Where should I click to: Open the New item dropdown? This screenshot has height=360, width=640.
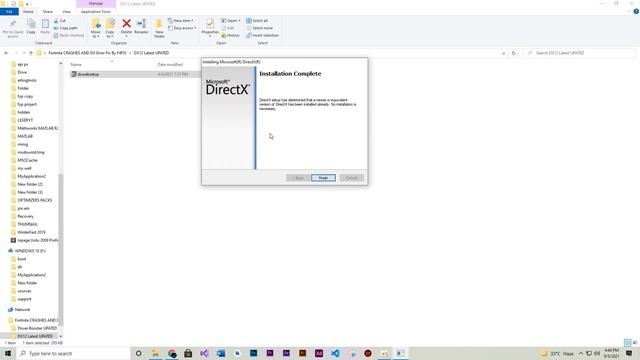181,21
